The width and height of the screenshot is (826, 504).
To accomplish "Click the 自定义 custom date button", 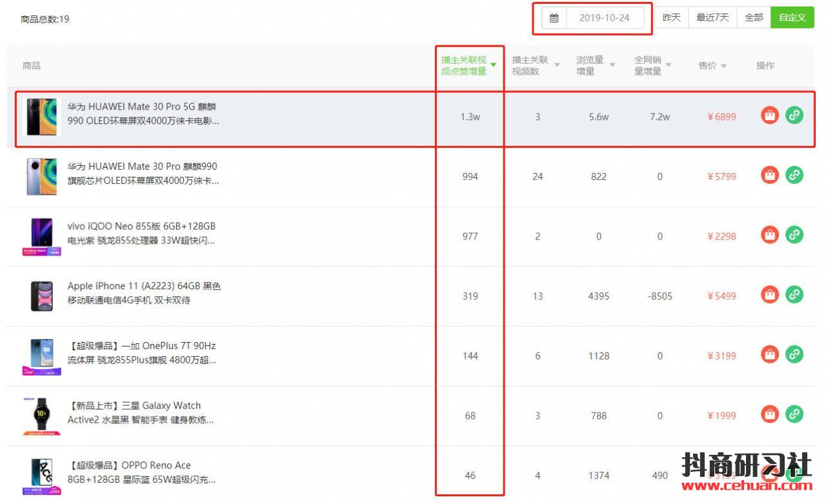I will pyautogui.click(x=792, y=18).
